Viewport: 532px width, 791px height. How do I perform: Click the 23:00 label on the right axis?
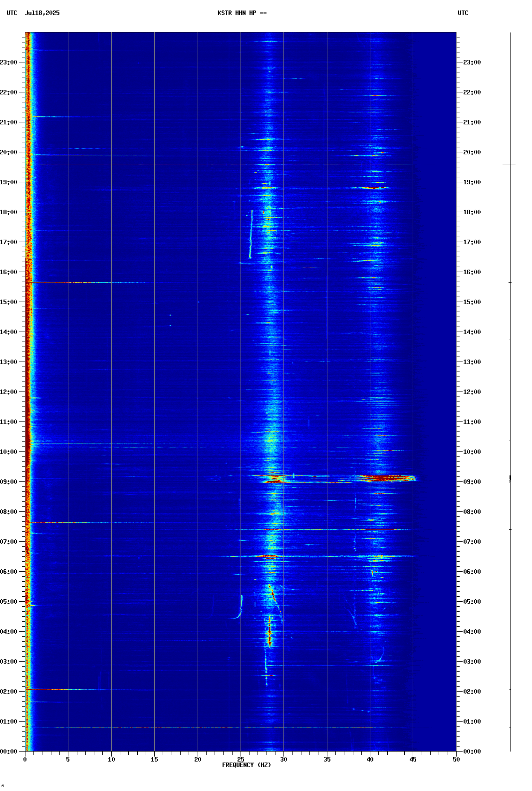coord(472,62)
